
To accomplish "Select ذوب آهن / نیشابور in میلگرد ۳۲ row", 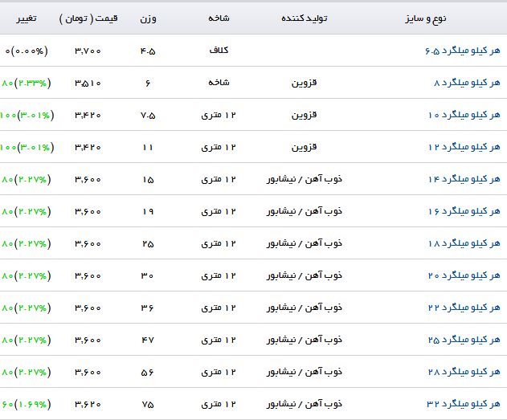I will [305, 404].
